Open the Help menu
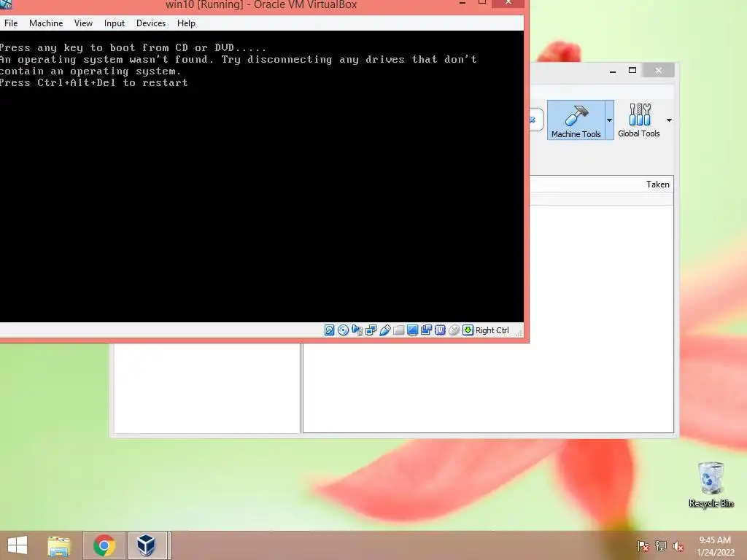 click(186, 23)
